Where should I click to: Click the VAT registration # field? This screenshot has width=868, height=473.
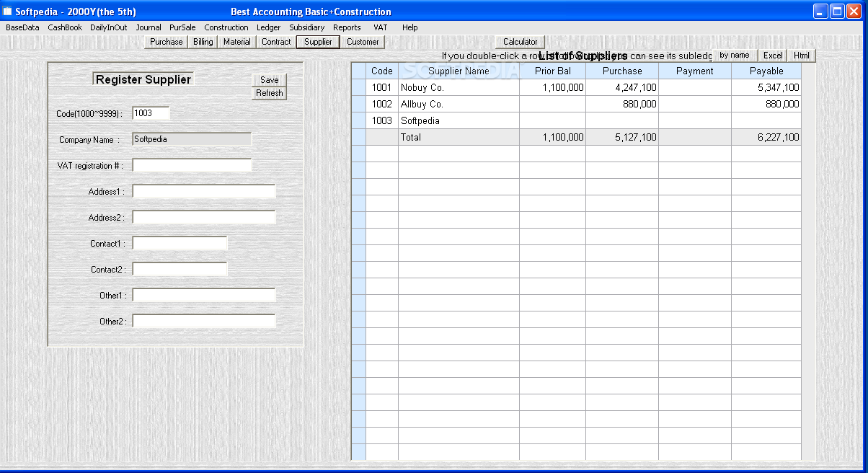pos(192,165)
